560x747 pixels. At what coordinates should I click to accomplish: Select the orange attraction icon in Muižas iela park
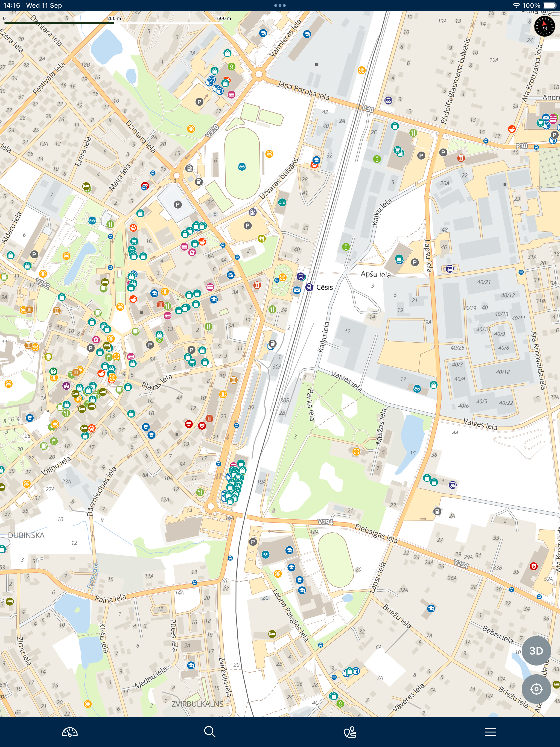[356, 451]
